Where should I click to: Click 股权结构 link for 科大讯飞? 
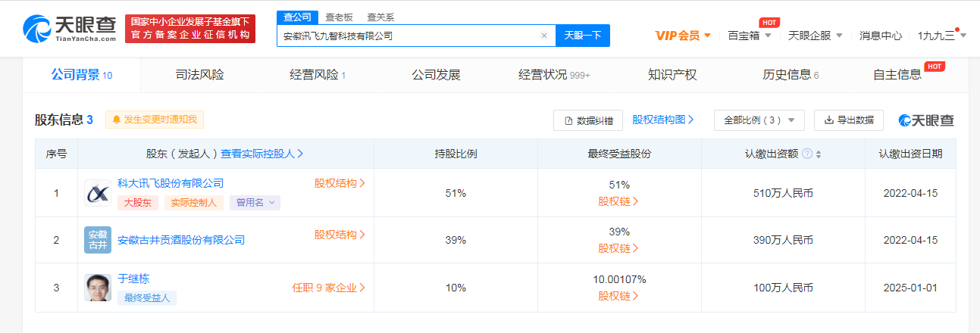340,183
